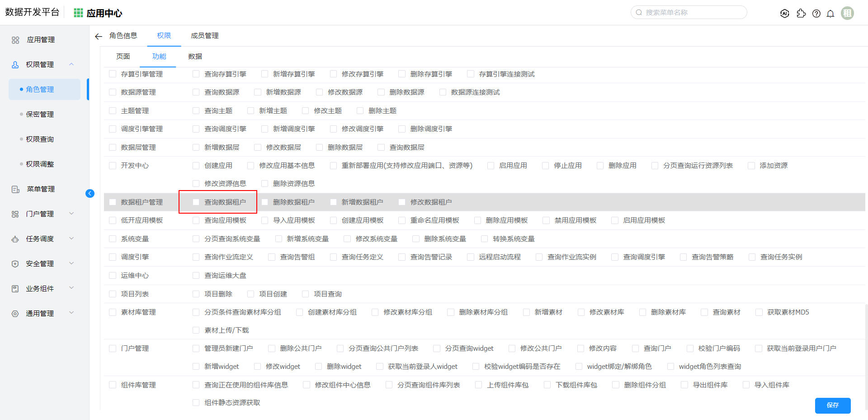Switch to the 成员管理 tab
The height and width of the screenshot is (420, 868).
(204, 36)
